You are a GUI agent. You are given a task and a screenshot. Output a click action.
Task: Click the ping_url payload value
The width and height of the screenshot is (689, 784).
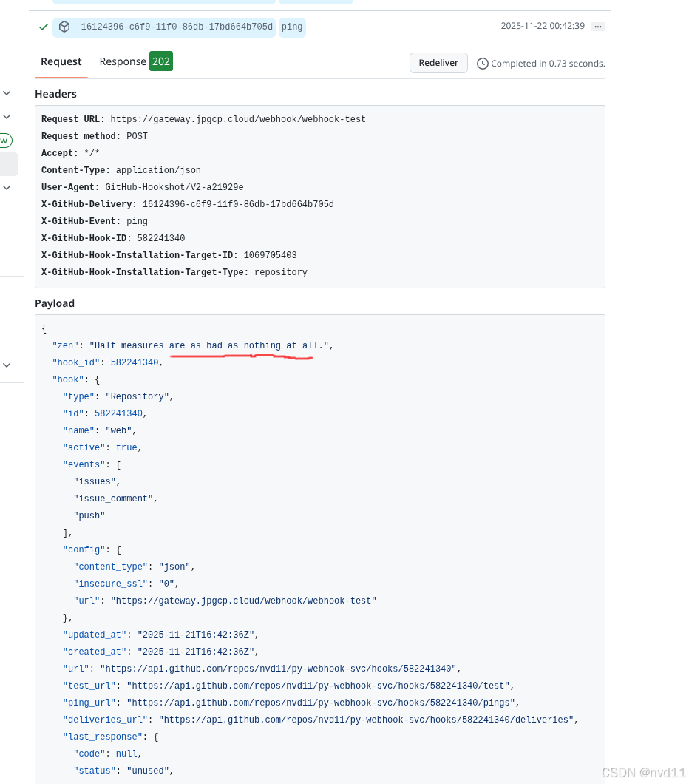pos(321,703)
